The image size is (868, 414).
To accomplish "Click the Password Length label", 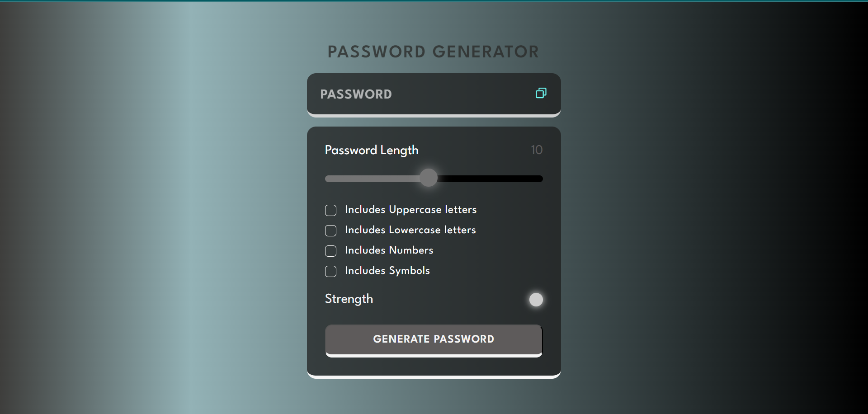I will click(372, 150).
